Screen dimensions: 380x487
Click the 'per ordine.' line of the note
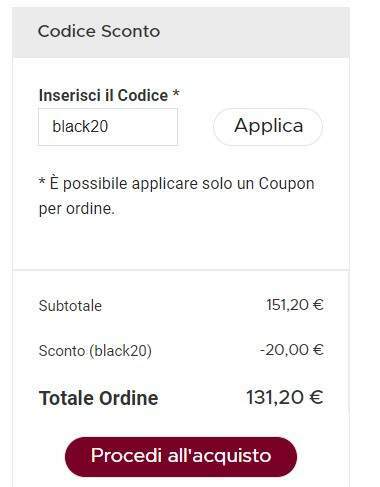77,209
